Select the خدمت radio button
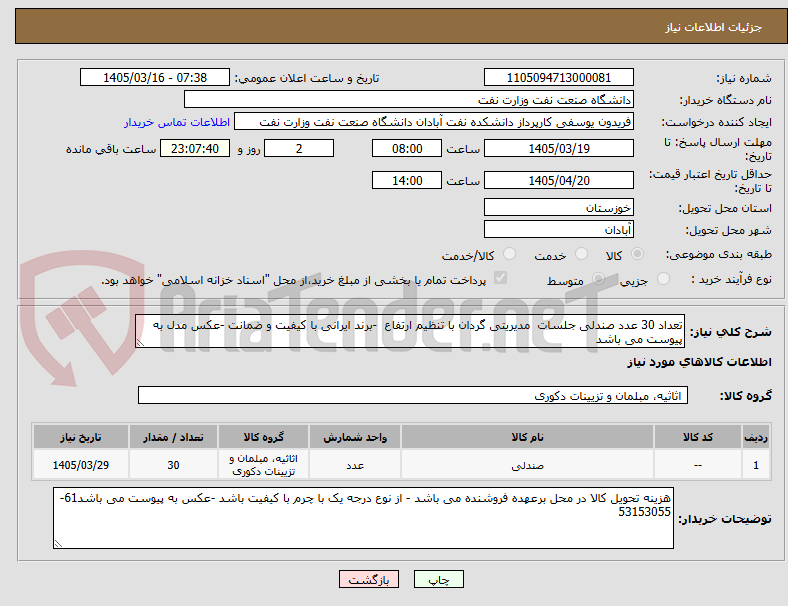Screen dimensions: 788x606 (x=581, y=254)
